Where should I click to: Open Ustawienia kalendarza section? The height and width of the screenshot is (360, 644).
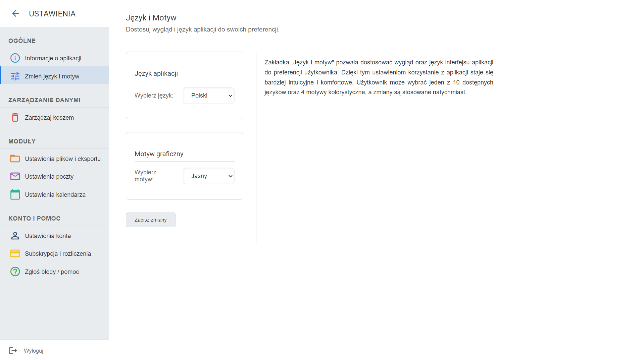click(x=55, y=195)
